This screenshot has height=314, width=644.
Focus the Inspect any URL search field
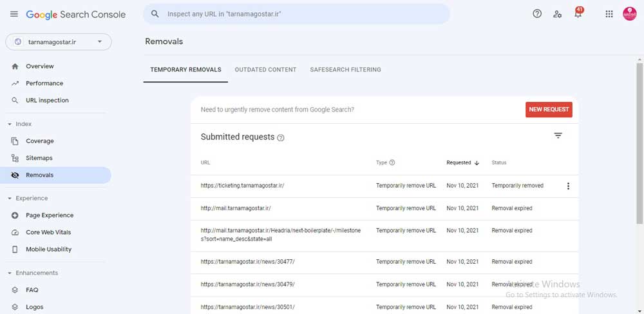tap(296, 14)
